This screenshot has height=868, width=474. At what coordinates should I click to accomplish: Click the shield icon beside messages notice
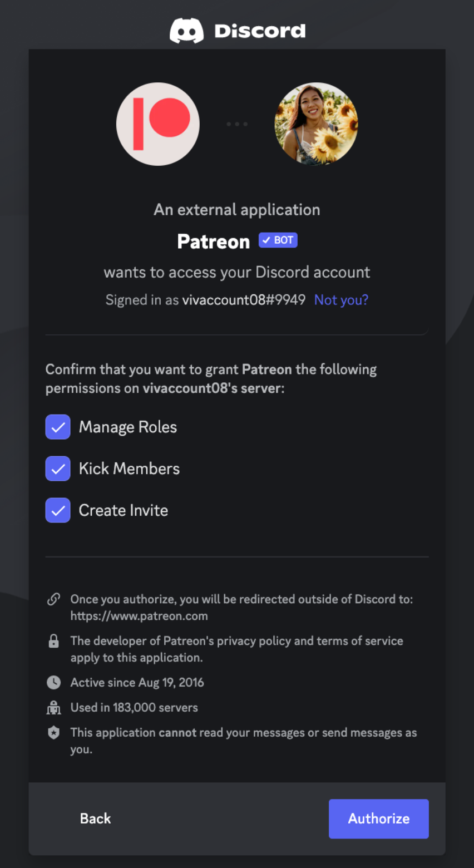tap(53, 733)
